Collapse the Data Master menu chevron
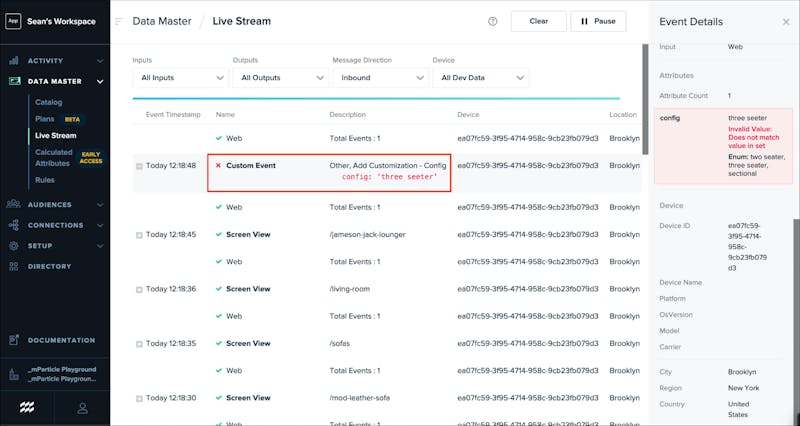Image resolution: width=800 pixels, height=426 pixels. point(100,82)
